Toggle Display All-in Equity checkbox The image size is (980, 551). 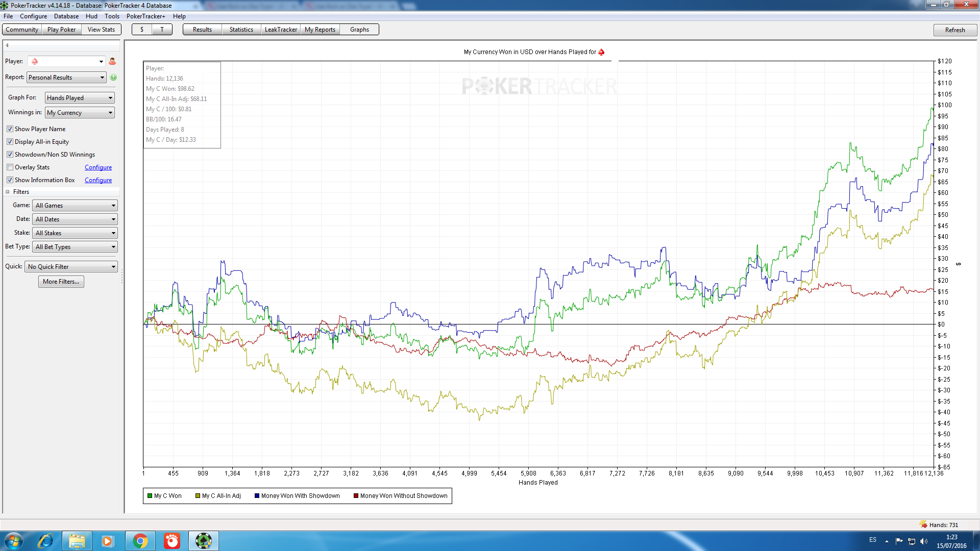pyautogui.click(x=10, y=142)
